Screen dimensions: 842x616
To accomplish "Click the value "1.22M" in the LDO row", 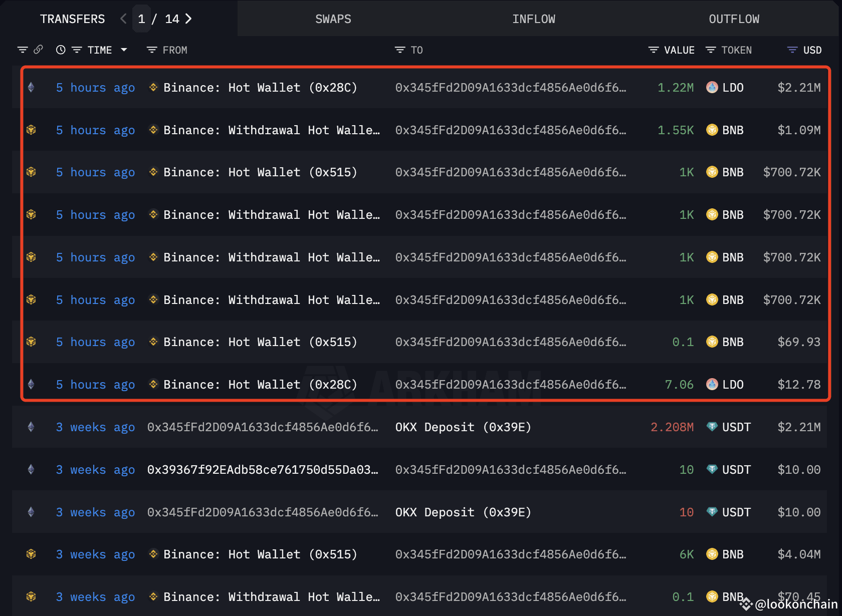I will [676, 88].
